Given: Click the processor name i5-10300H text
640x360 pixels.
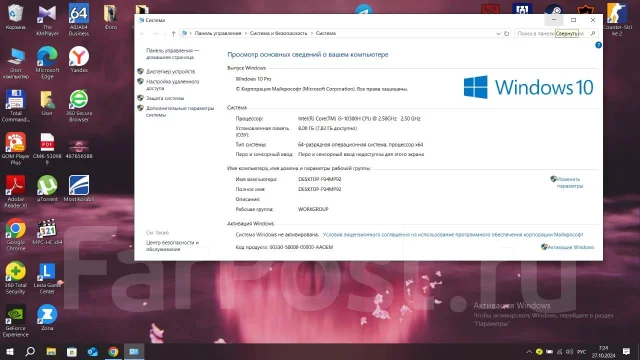Looking at the screenshot, I should point(359,119).
